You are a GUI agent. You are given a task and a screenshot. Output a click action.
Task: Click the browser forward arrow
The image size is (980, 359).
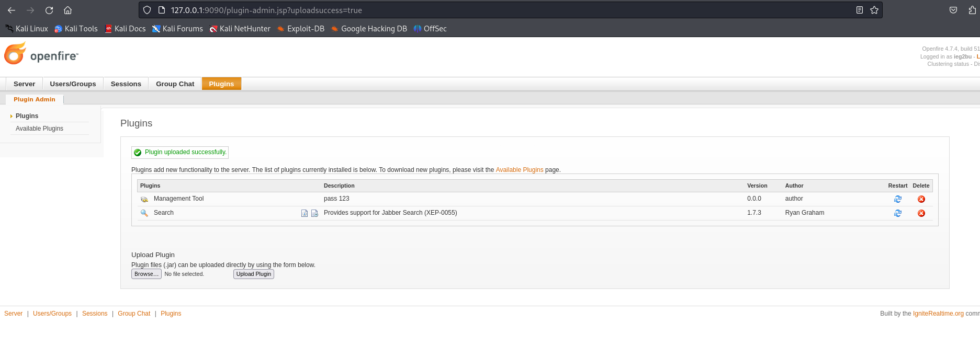click(x=30, y=10)
